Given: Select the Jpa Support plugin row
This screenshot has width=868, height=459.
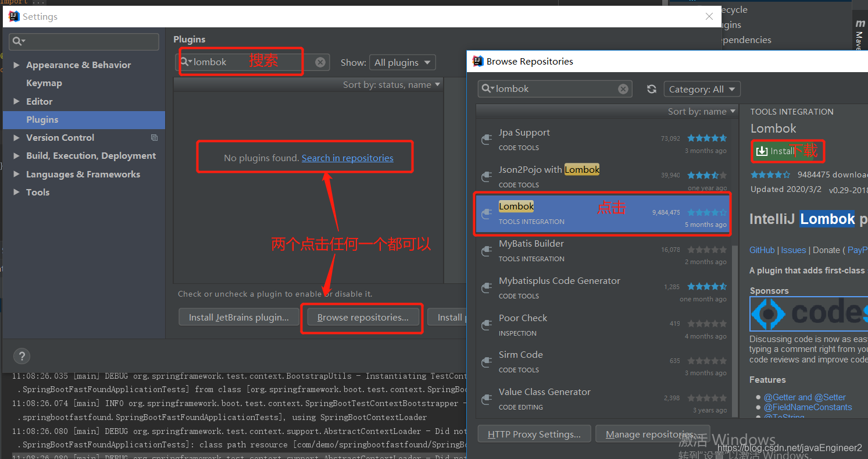Looking at the screenshot, I should 603,140.
